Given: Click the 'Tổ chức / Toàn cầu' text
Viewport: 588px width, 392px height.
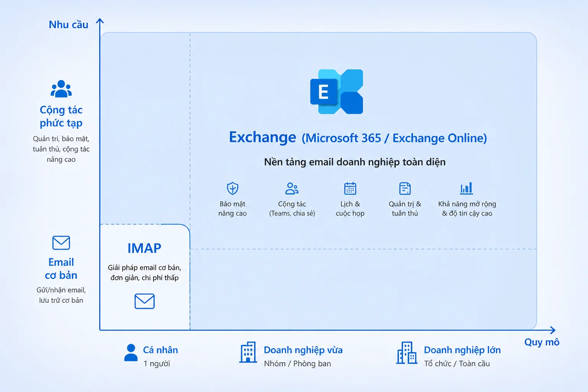Looking at the screenshot, I should tap(457, 364).
